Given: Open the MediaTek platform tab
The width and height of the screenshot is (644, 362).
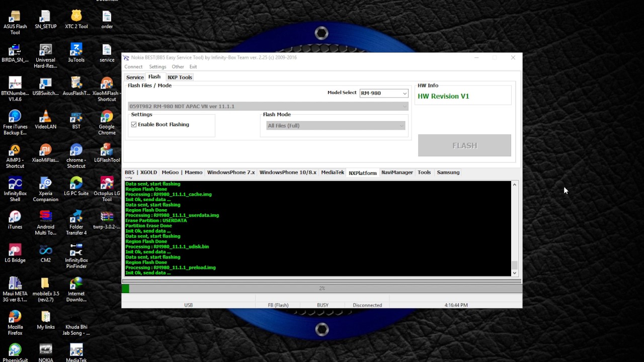Looking at the screenshot, I should click(x=333, y=172).
